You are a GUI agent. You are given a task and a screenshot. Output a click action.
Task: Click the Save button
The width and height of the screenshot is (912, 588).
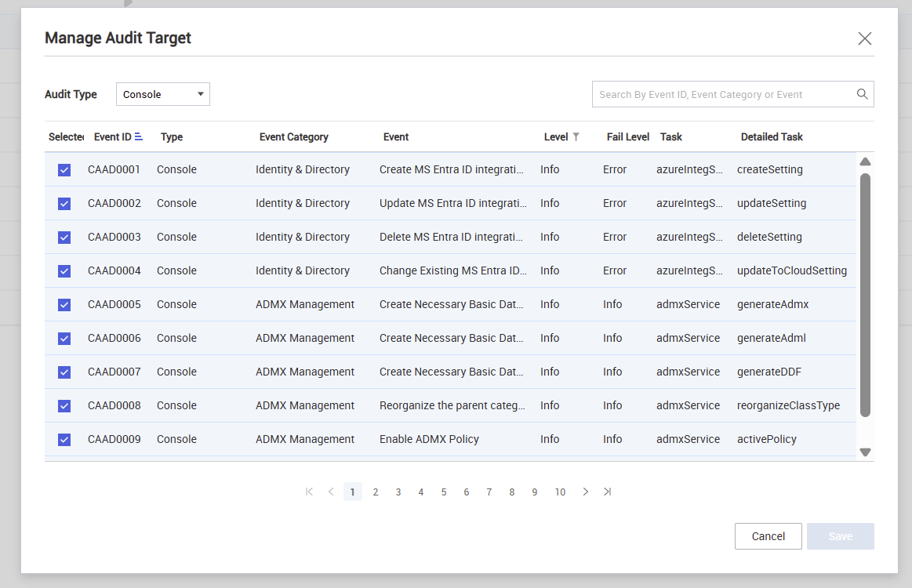(x=840, y=536)
